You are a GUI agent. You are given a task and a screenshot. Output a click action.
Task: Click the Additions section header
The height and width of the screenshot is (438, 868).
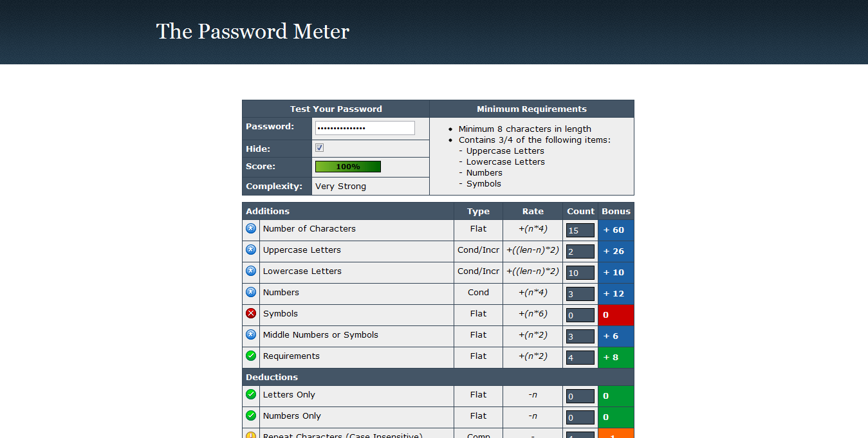click(x=268, y=211)
